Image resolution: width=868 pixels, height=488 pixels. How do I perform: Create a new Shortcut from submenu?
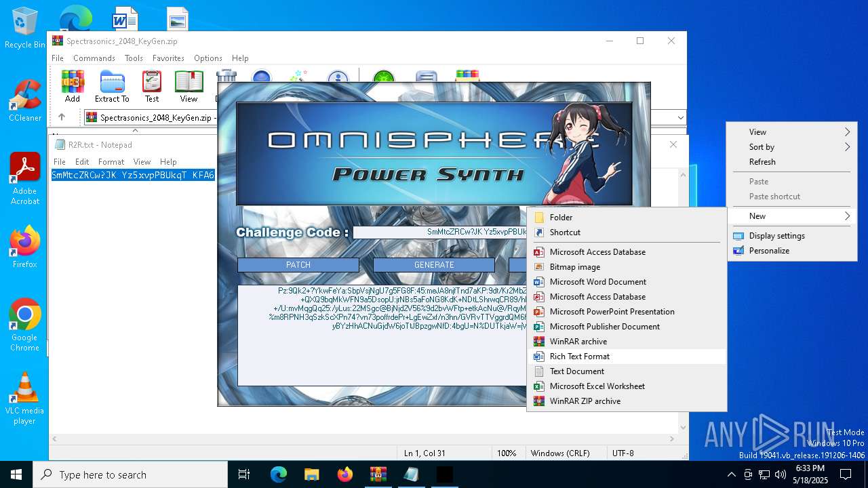coord(627,232)
